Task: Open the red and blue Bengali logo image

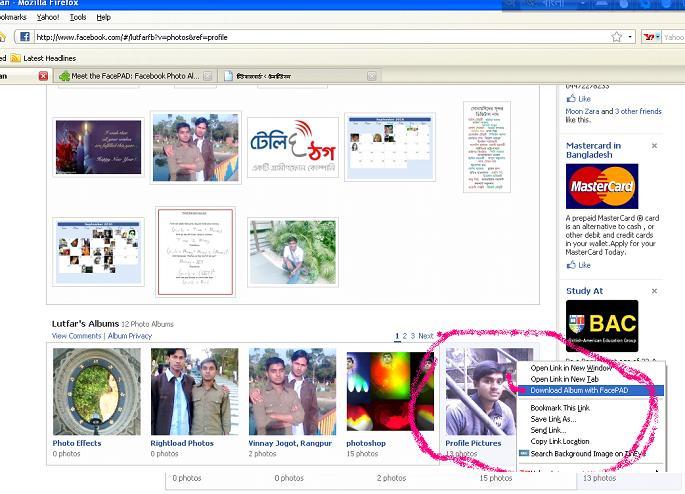Action: [x=293, y=147]
